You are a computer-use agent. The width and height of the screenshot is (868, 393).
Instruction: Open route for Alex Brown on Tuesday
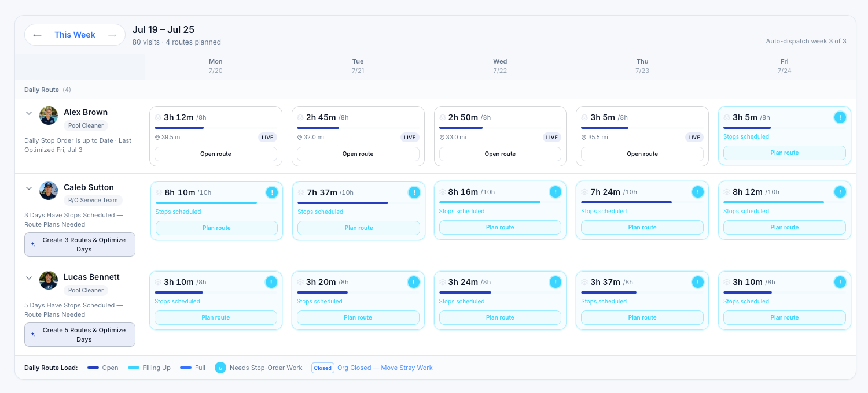click(358, 154)
